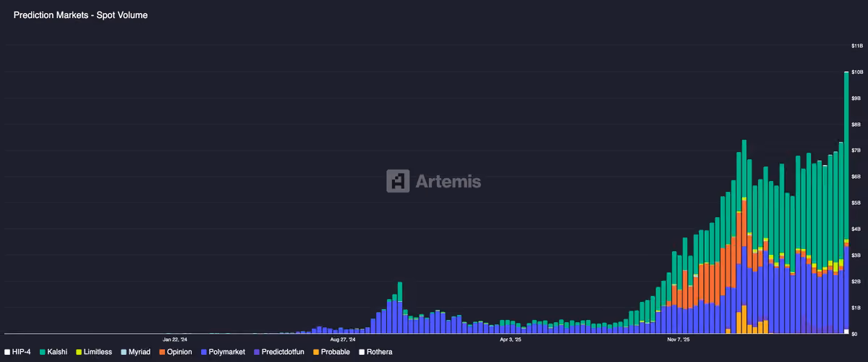Image resolution: width=868 pixels, height=362 pixels.
Task: Toggle the Predictdotfun series in legend
Action: coord(278,352)
